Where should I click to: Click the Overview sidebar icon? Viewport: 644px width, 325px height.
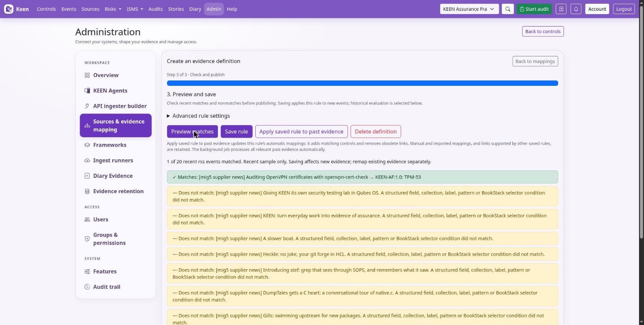coord(87,75)
